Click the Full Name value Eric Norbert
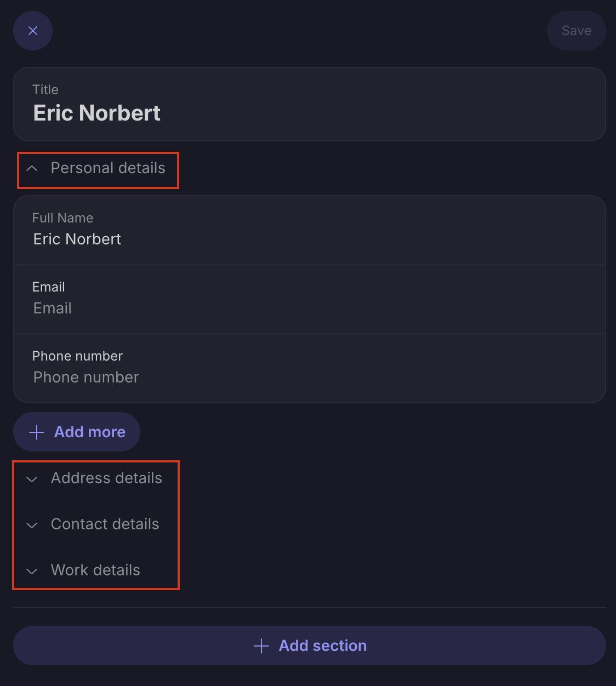This screenshot has width=616, height=686. click(77, 239)
